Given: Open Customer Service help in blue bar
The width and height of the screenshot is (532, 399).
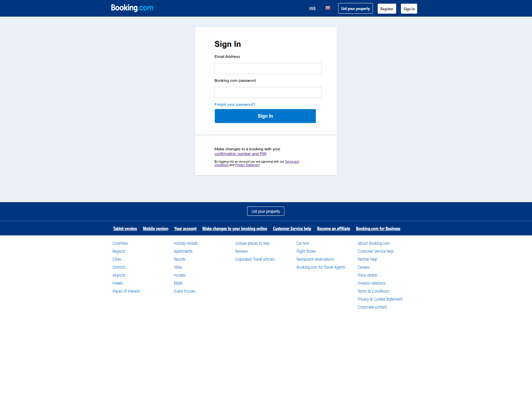Looking at the screenshot, I should [292, 229].
